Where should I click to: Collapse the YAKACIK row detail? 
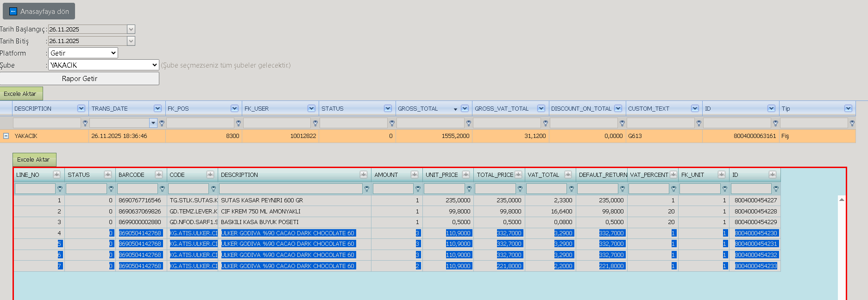6,136
